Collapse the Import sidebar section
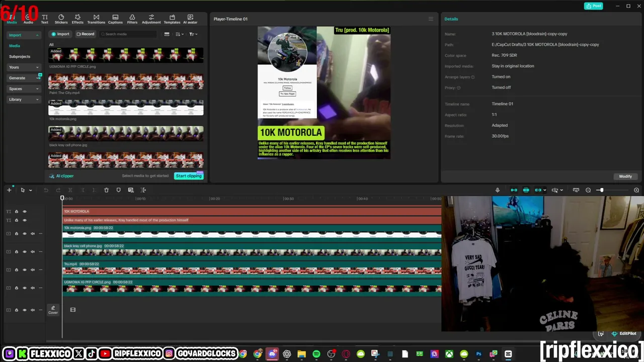The image size is (644, 362). tap(24, 35)
